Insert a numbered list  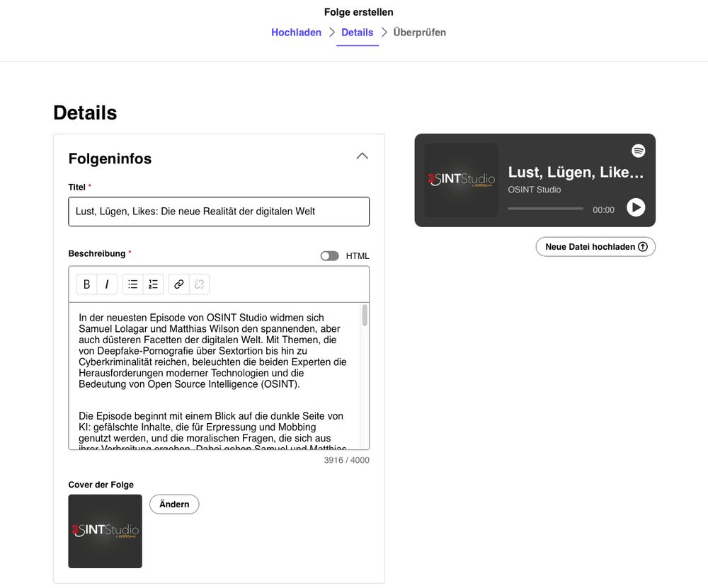(x=153, y=284)
